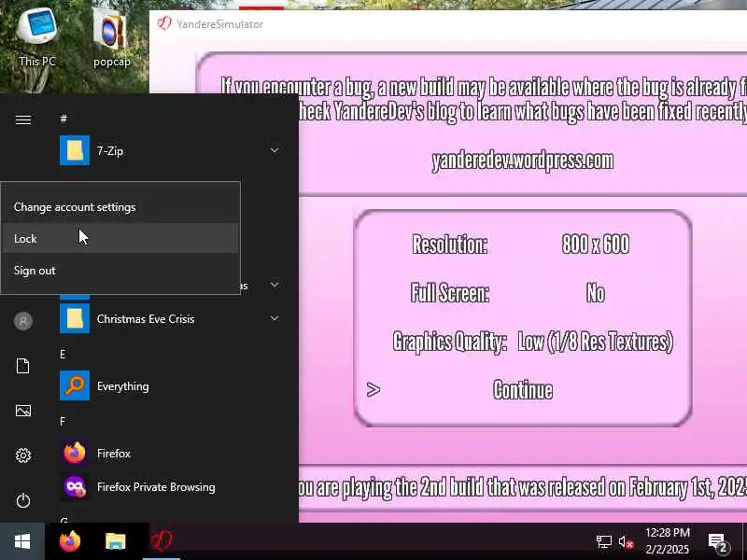Select Change account settings
This screenshot has height=560, width=747.
point(120,207)
